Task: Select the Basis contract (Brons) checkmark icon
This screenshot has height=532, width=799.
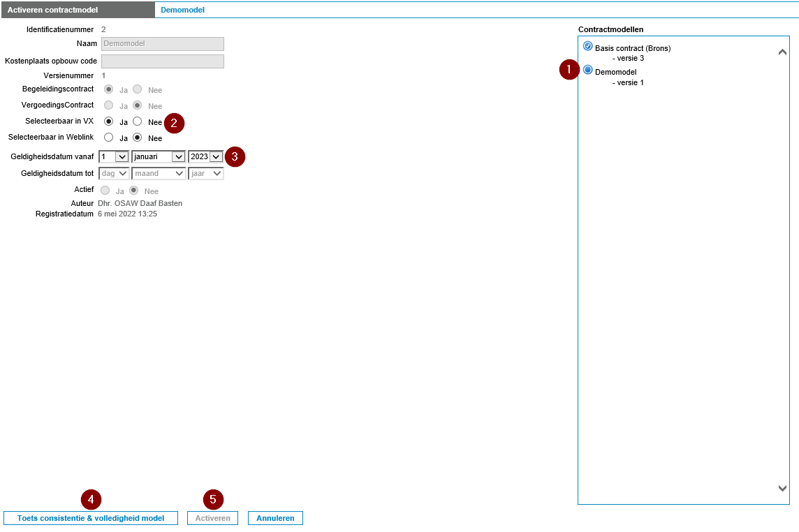Action: [x=587, y=46]
